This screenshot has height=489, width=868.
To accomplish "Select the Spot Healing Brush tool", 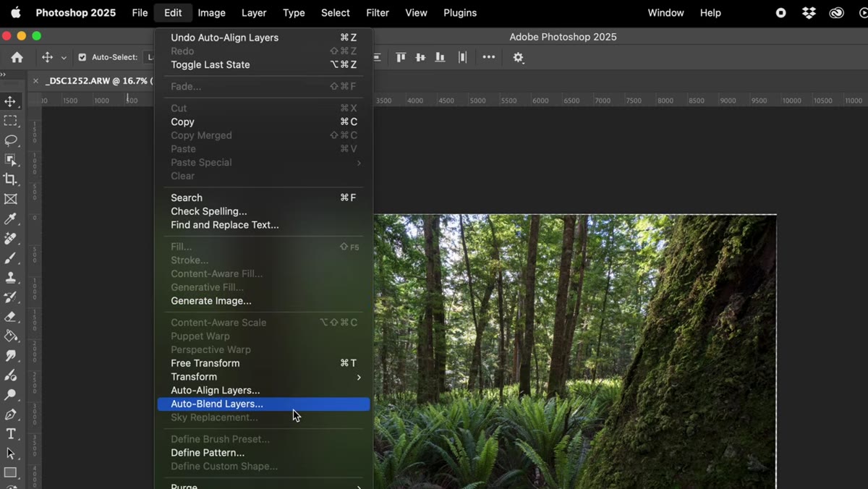I will 10,238.
